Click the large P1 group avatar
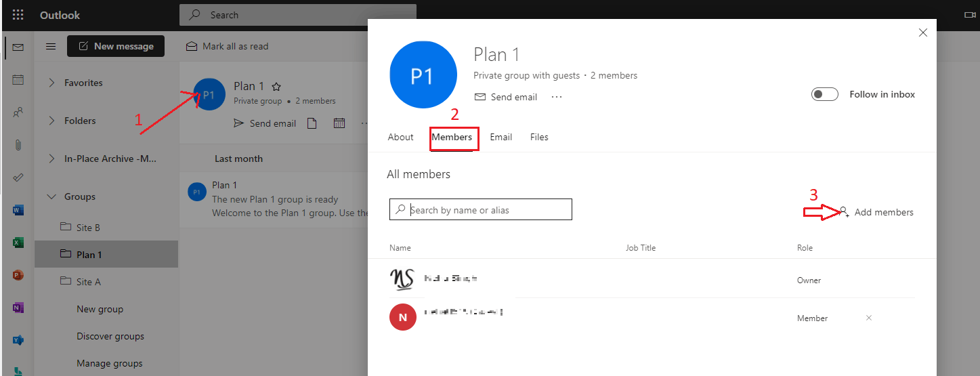980x376 pixels. [x=422, y=76]
